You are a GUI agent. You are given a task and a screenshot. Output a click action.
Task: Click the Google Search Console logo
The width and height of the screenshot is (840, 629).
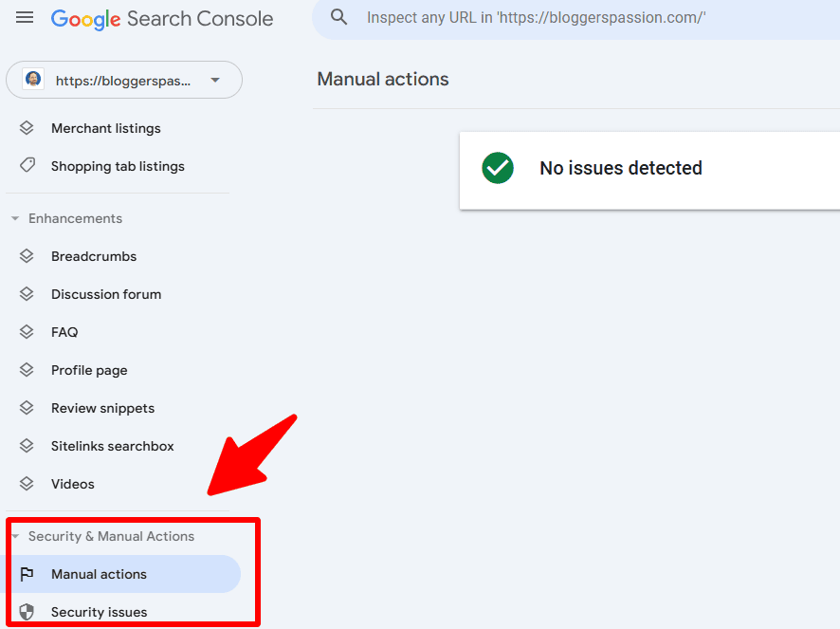click(x=161, y=18)
